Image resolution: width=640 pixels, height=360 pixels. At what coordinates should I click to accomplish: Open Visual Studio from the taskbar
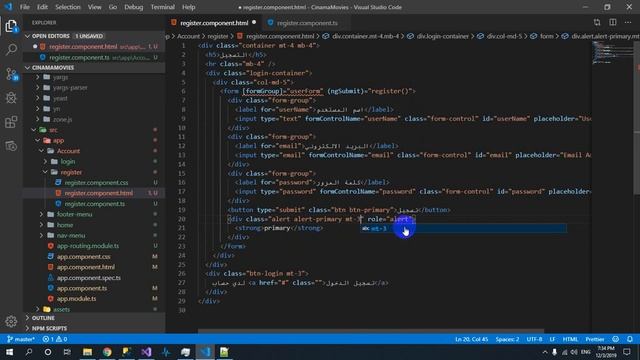[x=146, y=352]
